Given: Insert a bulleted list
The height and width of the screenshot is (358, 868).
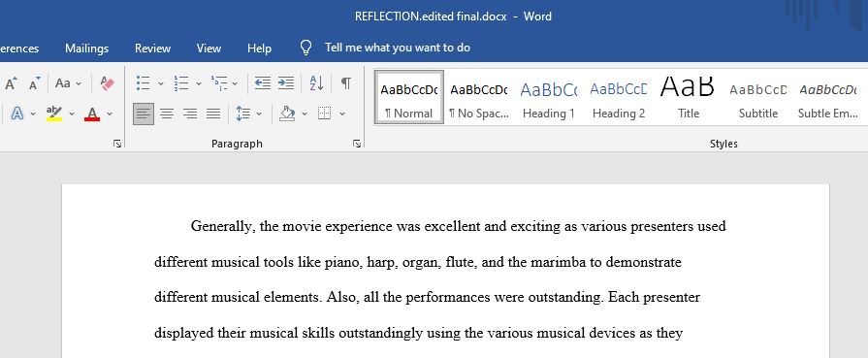Looking at the screenshot, I should pyautogui.click(x=143, y=83).
